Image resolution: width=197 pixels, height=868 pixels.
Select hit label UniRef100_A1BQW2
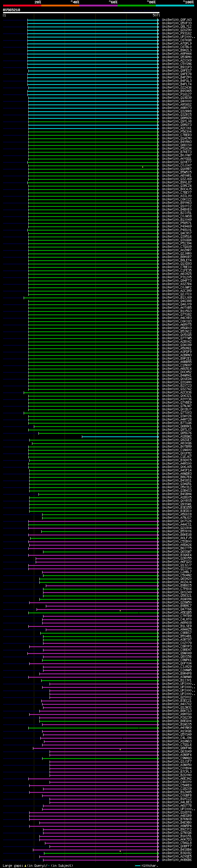click(177, 436)
